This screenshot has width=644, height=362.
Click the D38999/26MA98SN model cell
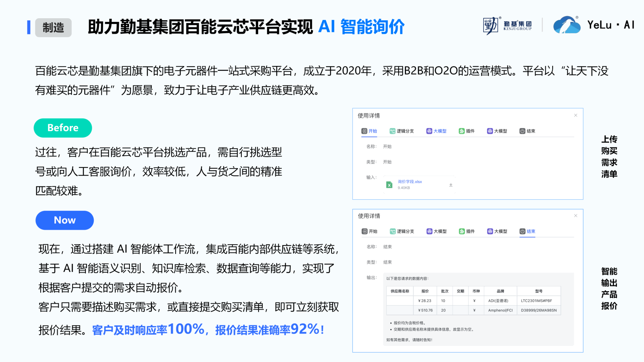(539, 310)
